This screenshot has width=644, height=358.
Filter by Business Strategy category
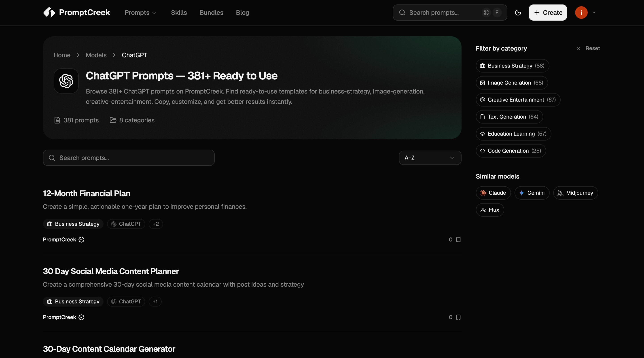pos(513,66)
